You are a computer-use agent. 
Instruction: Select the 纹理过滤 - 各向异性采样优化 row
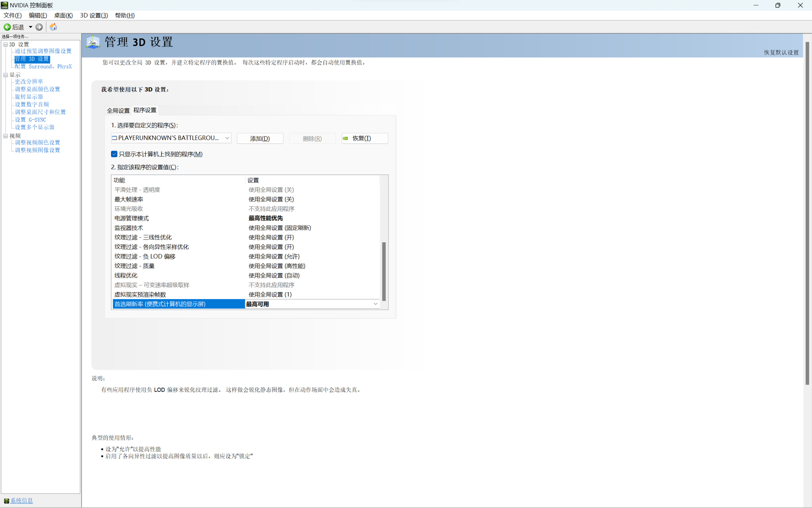pos(246,247)
